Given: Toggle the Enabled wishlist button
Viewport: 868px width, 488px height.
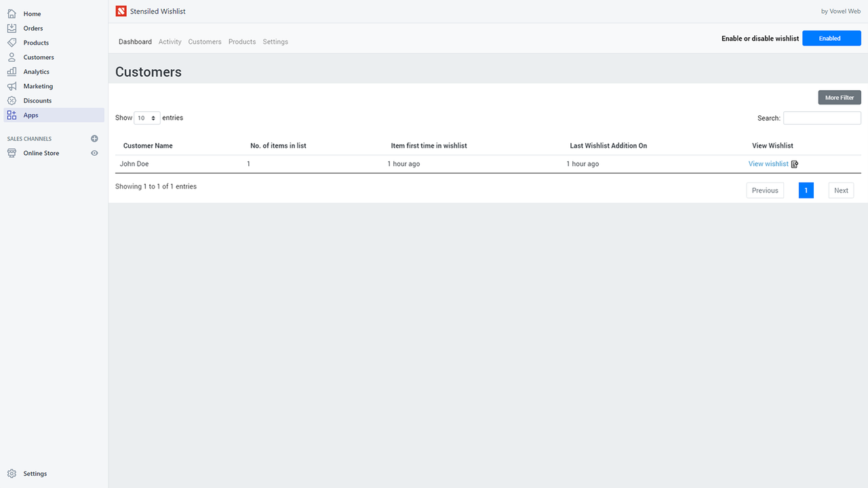Looking at the screenshot, I should [831, 39].
